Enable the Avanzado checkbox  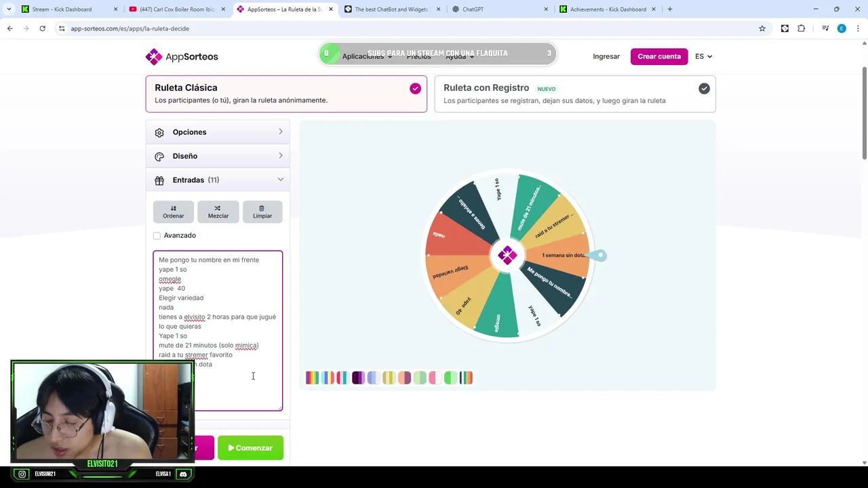(157, 236)
